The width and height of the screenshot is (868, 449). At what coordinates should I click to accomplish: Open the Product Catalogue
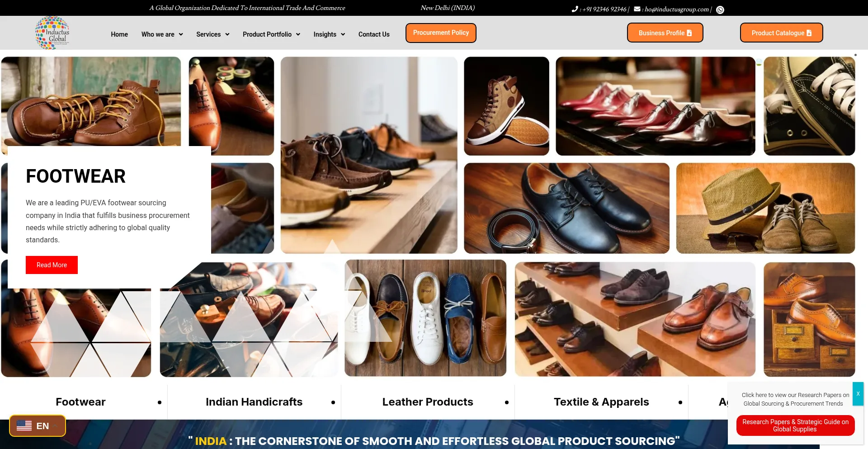781,33
